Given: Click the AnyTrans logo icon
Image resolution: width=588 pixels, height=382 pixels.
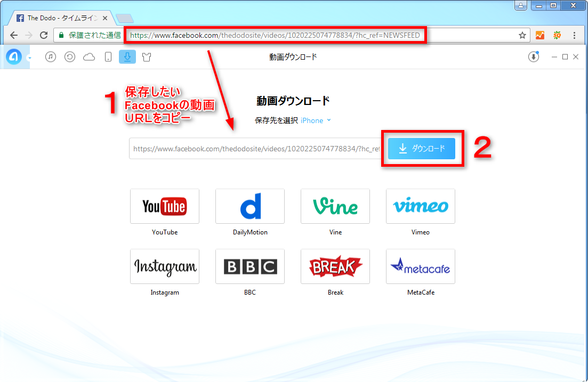Looking at the screenshot, I should coord(14,57).
